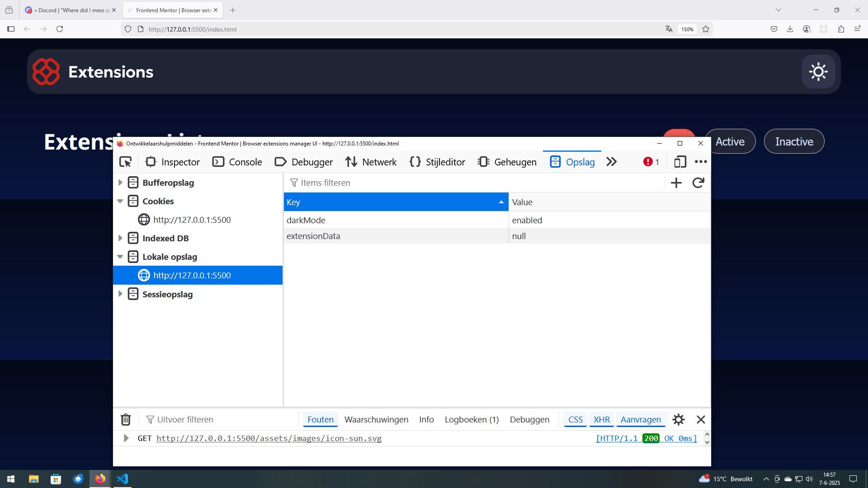Viewport: 868px width, 488px height.
Task: Show more devtools tabs chevron
Action: tap(611, 162)
